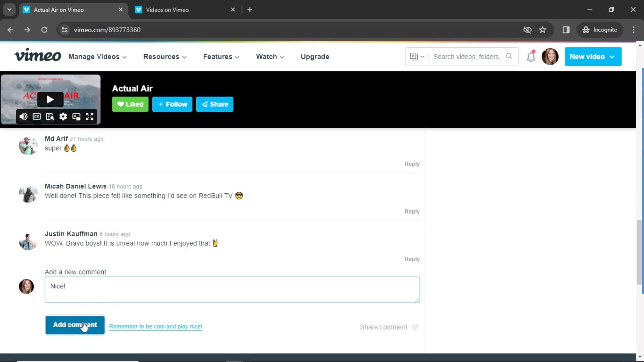This screenshot has height=362, width=644.
Task: Click the fullscreen icon on player
Action: [x=89, y=116]
